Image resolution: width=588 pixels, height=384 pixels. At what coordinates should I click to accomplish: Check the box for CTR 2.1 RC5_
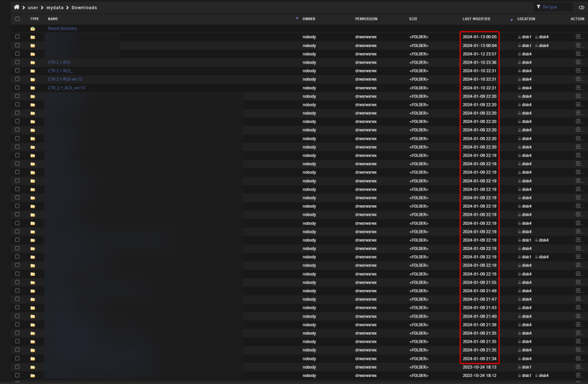coord(17,71)
